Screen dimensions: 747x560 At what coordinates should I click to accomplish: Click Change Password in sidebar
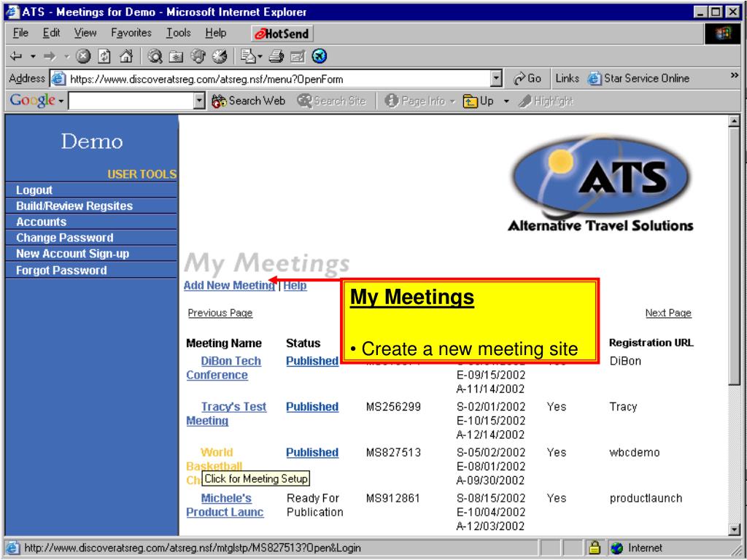pyautogui.click(x=65, y=238)
